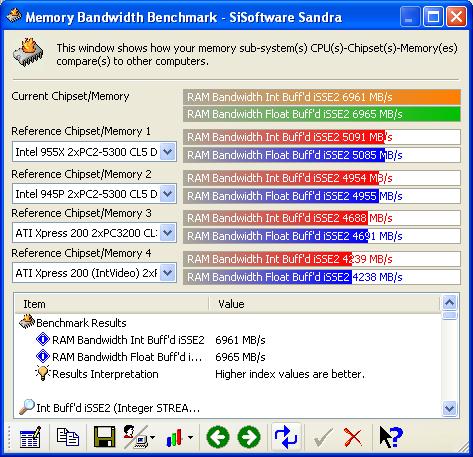This screenshot has height=457, width=473.
Task: Click the blue Float 4955 MB/s bar
Action: coord(322,196)
